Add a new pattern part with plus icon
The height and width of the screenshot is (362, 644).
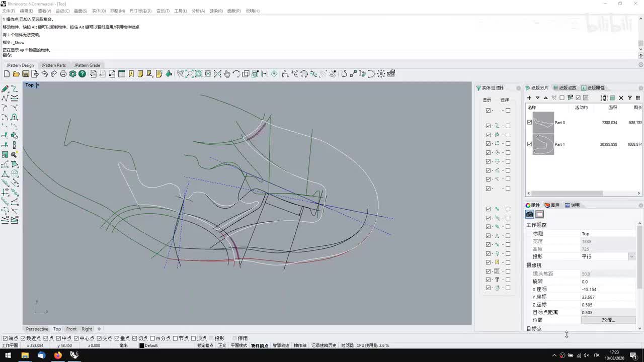529,98
